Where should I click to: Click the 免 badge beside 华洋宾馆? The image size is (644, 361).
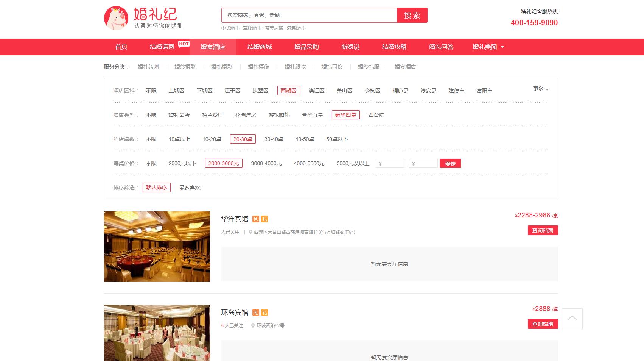tap(255, 219)
